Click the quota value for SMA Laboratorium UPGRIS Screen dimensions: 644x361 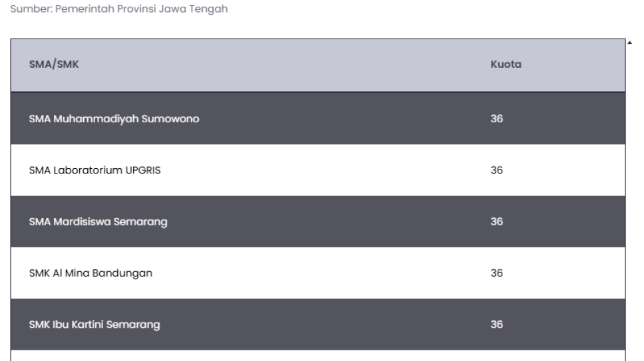(x=496, y=170)
